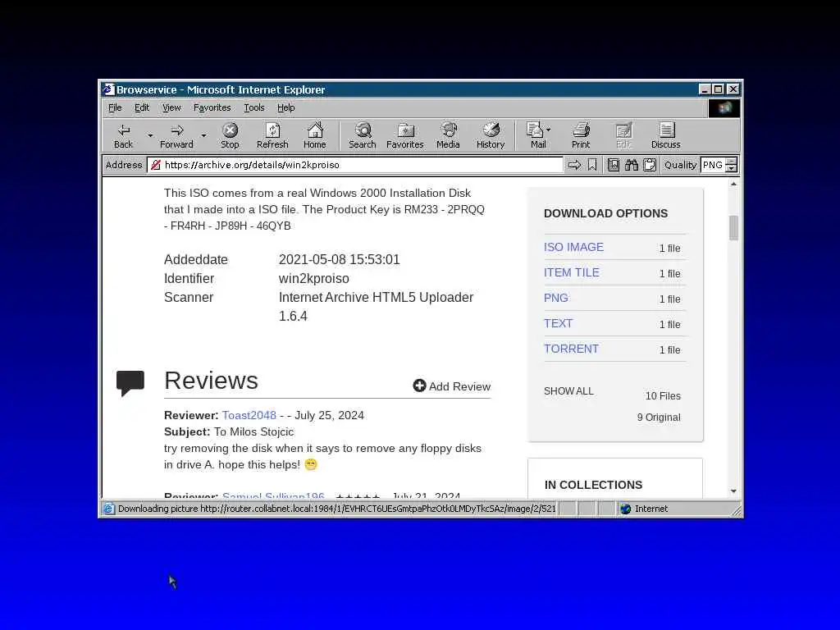Open the Help menu

[286, 107]
